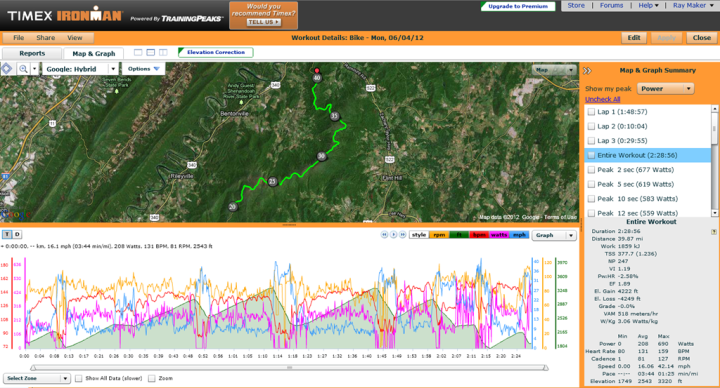Open the map Options dropdown
The image size is (720, 388).
143,69
